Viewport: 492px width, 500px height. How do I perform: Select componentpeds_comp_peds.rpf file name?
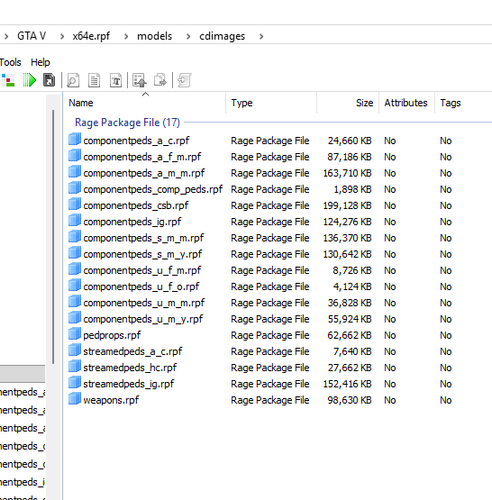pos(153,189)
